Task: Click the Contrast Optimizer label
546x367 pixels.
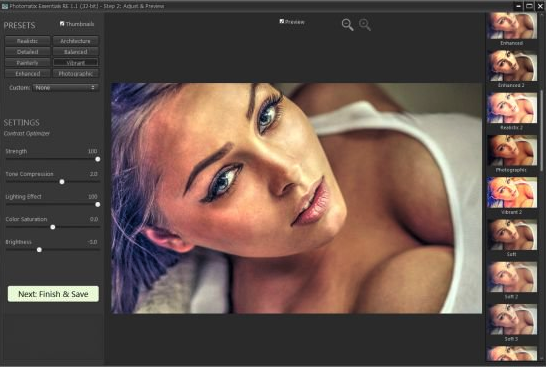Action: tap(27, 133)
